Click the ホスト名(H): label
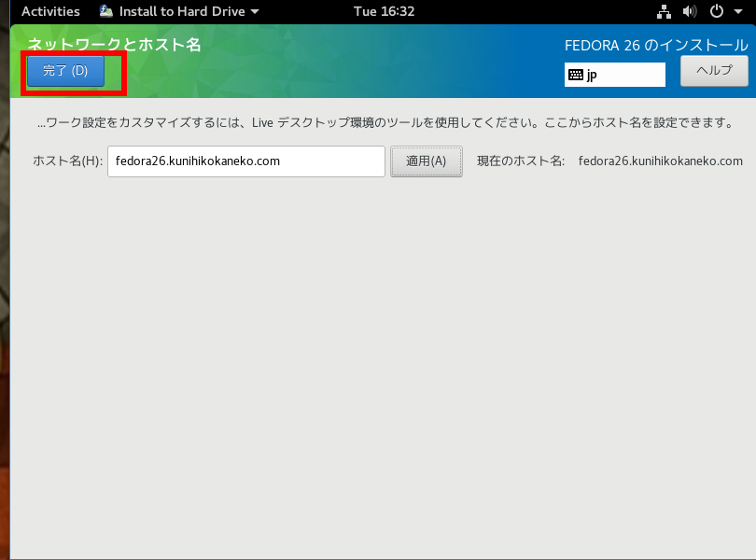The width and height of the screenshot is (756, 560). pyautogui.click(x=67, y=161)
